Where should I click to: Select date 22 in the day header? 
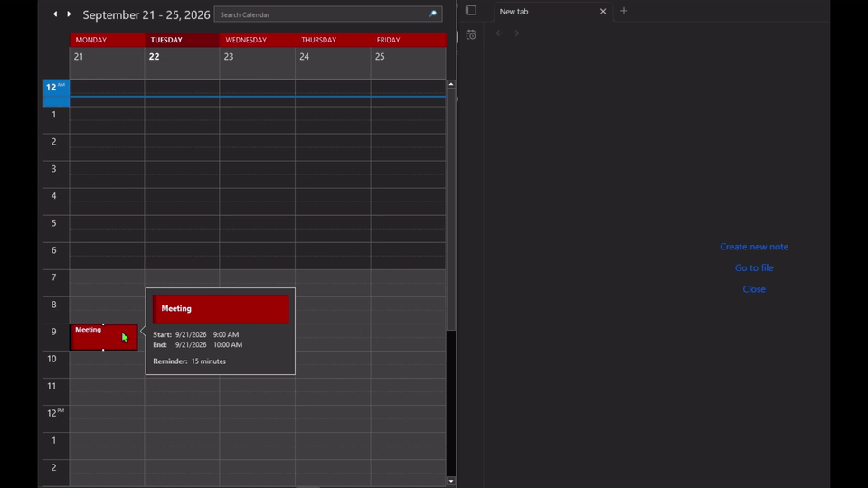(154, 56)
